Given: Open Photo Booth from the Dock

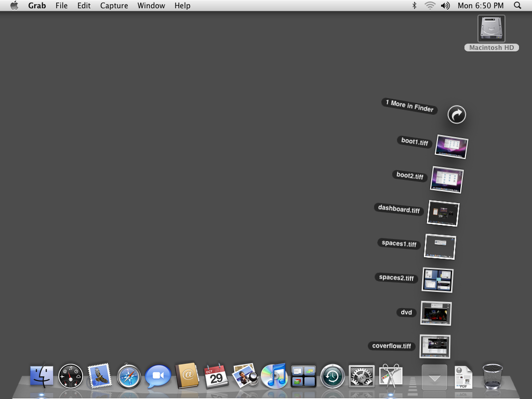Looking at the screenshot, I should coord(245,375).
